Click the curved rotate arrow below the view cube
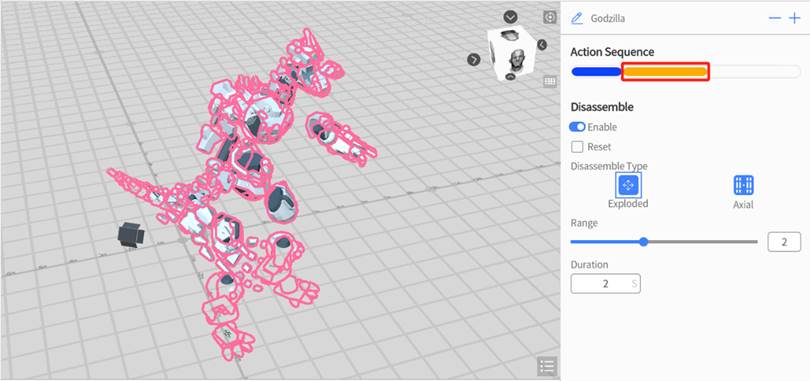Viewport: 810px width, 381px height. click(510, 76)
